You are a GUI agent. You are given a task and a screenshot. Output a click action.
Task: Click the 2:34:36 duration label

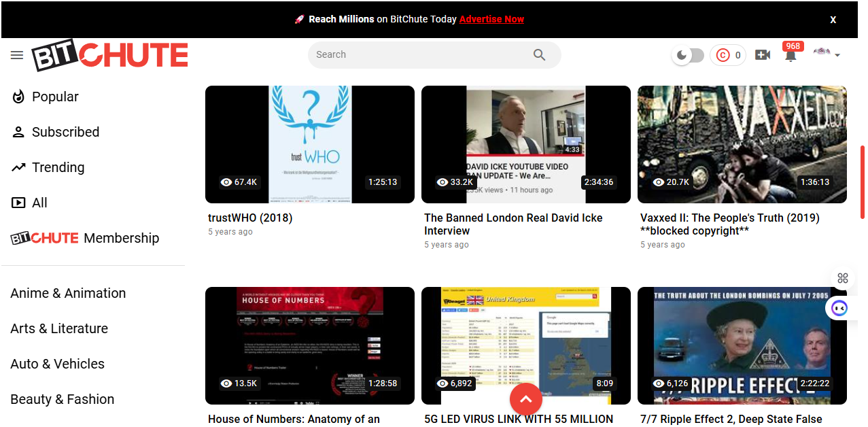(599, 182)
